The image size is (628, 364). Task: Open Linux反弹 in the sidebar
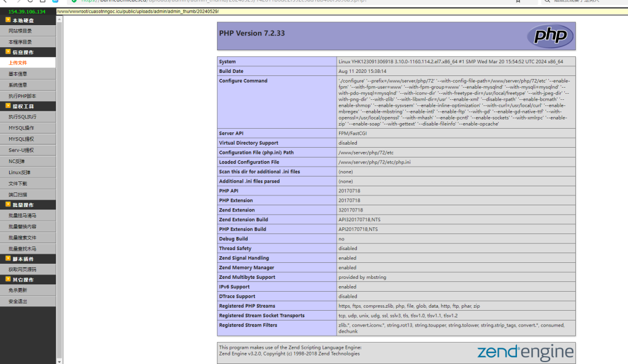pyautogui.click(x=28, y=172)
